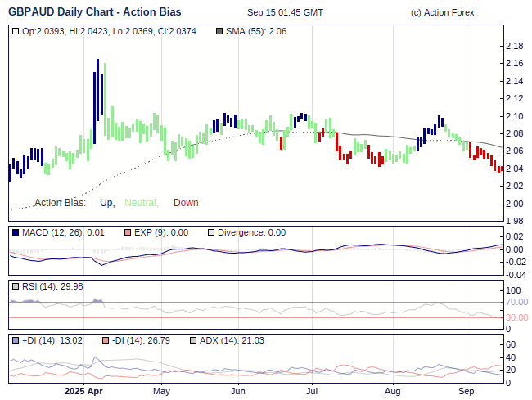Click the RSI 70.00 overbought level label
The height and width of the screenshot is (400, 532).
coord(516,303)
